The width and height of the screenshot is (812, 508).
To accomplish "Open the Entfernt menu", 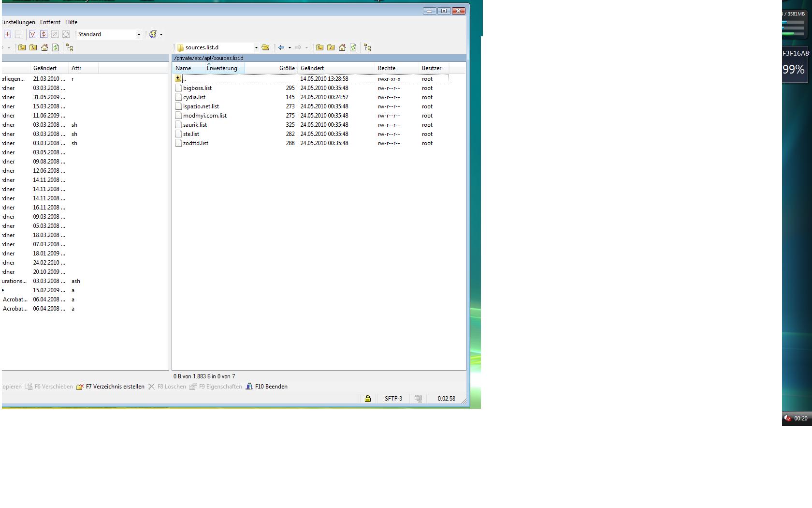I will 50,22.
